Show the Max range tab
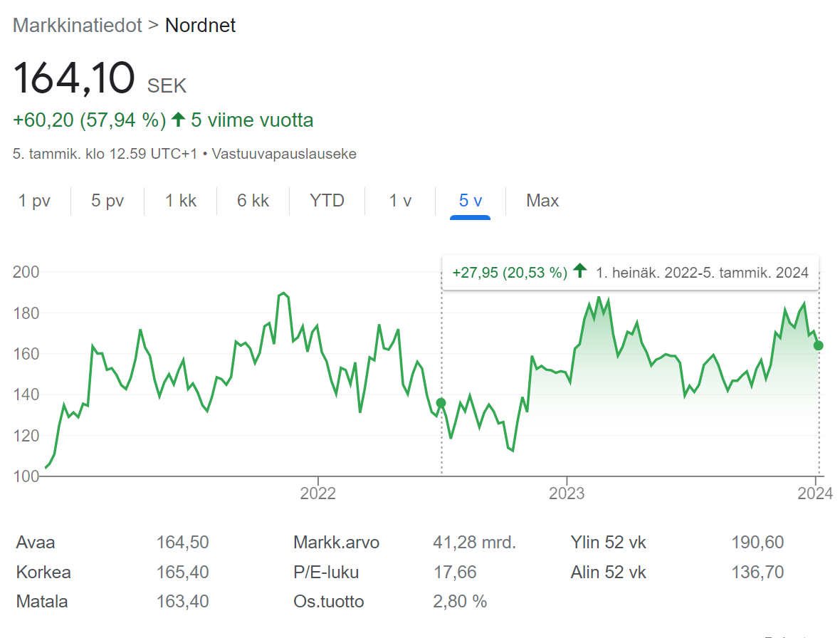Screen dimensions: 840x638 coord(542,200)
